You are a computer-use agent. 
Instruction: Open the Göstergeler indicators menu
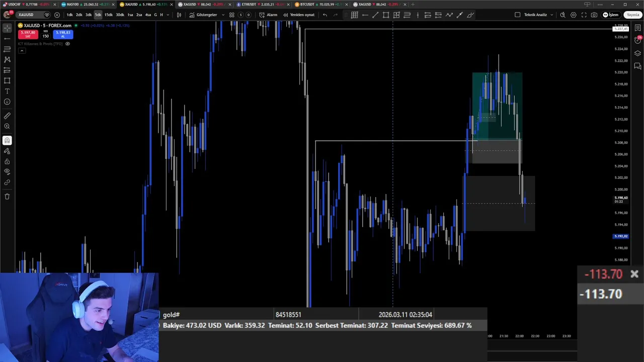pos(203,15)
